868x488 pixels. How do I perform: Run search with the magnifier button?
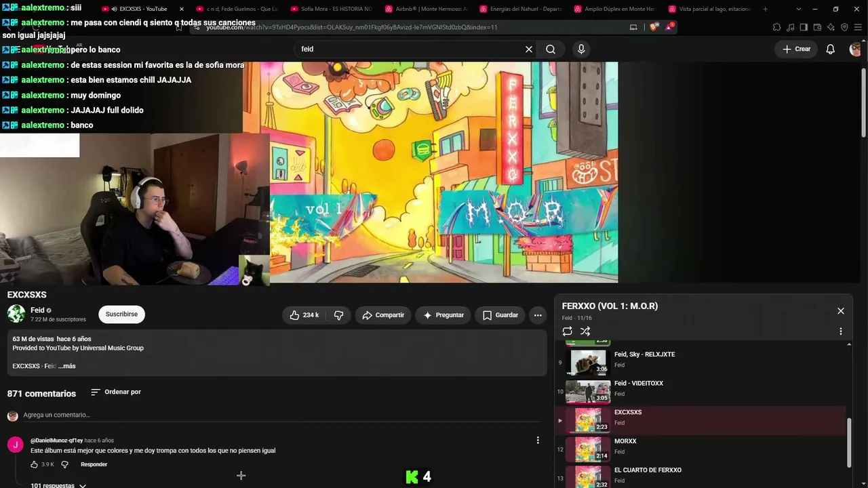[551, 49]
